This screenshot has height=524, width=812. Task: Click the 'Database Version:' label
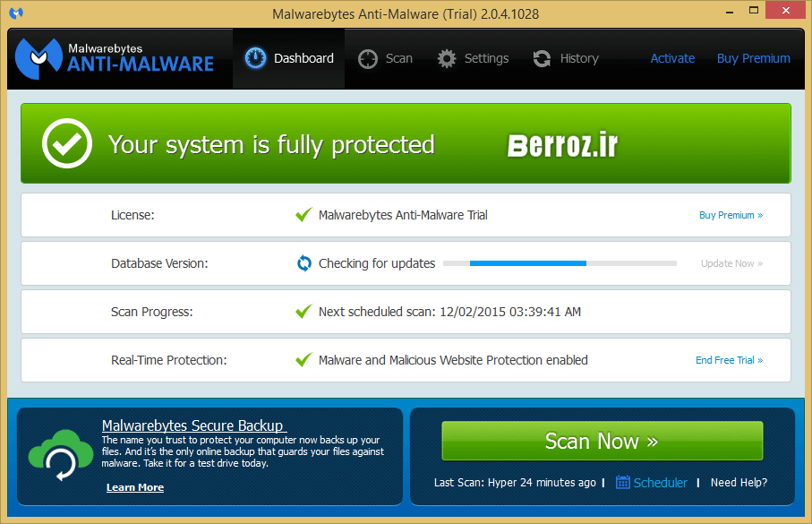click(x=159, y=263)
